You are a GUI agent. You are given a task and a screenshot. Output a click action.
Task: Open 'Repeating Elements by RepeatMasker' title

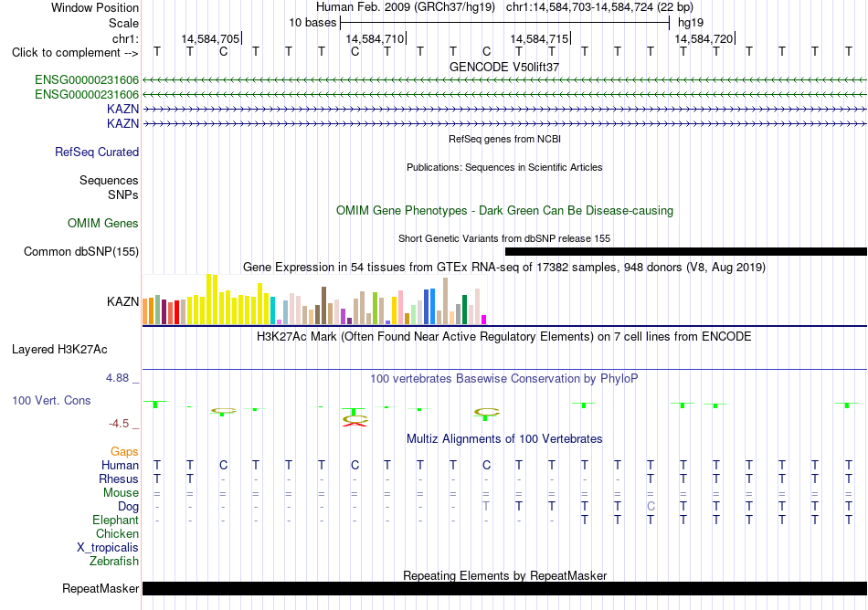505,575
